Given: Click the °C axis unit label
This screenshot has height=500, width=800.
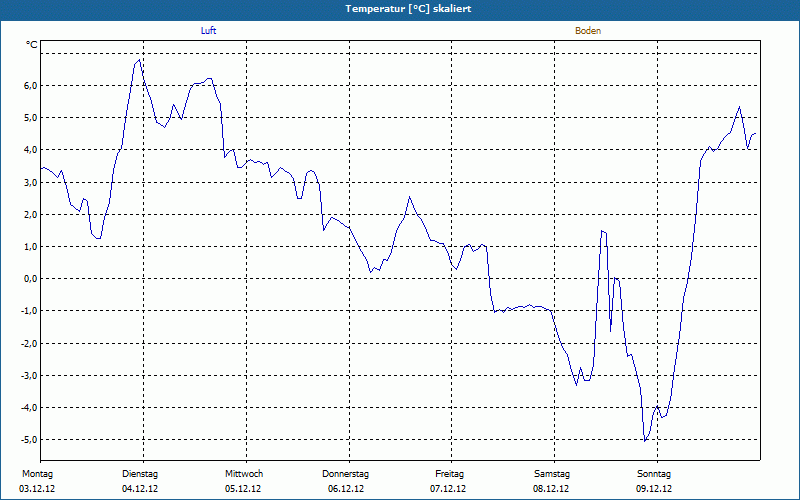Looking at the screenshot, I should point(32,45).
